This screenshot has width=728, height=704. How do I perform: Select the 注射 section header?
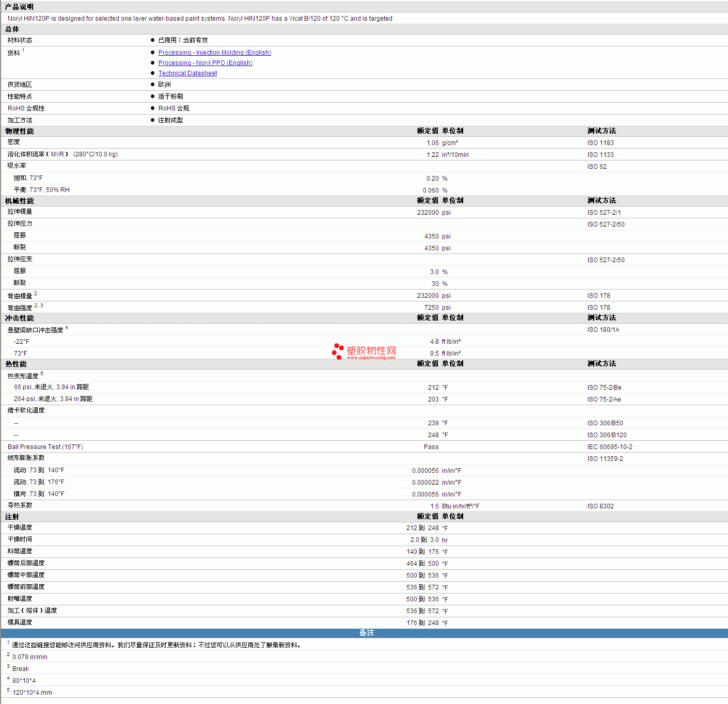12,517
